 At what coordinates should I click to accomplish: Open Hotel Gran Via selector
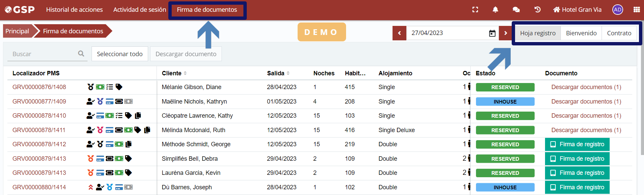[x=577, y=10]
